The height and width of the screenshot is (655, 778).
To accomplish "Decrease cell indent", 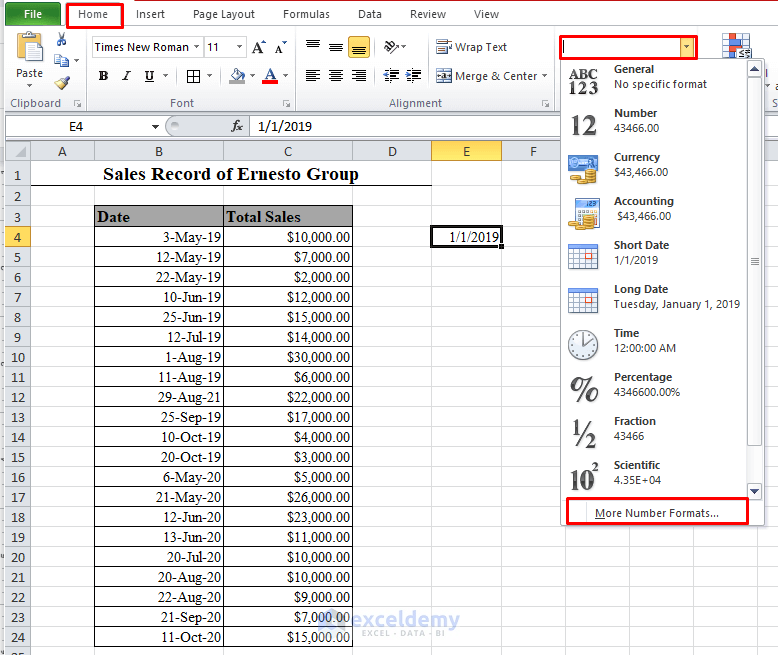I will pos(391,76).
